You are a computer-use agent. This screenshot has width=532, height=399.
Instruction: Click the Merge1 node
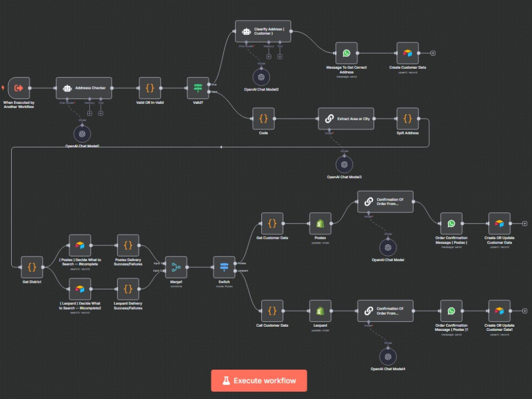tap(176, 267)
